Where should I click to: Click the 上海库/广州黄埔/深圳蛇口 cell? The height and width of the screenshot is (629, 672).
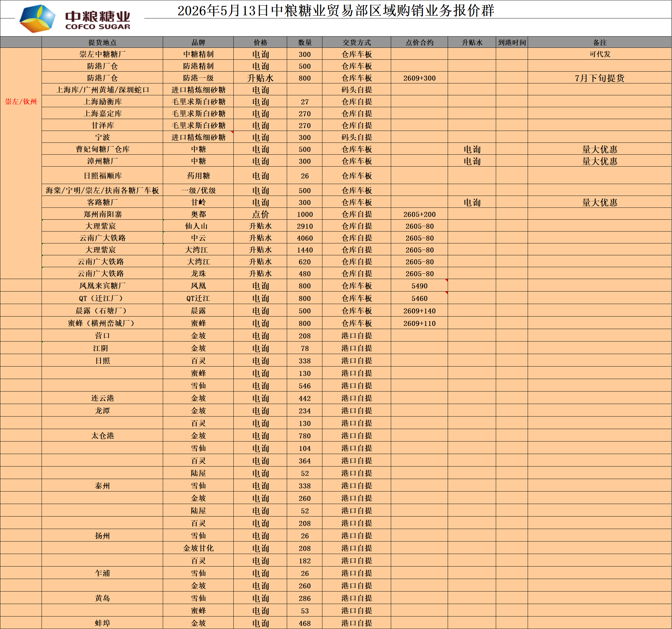[x=102, y=90]
